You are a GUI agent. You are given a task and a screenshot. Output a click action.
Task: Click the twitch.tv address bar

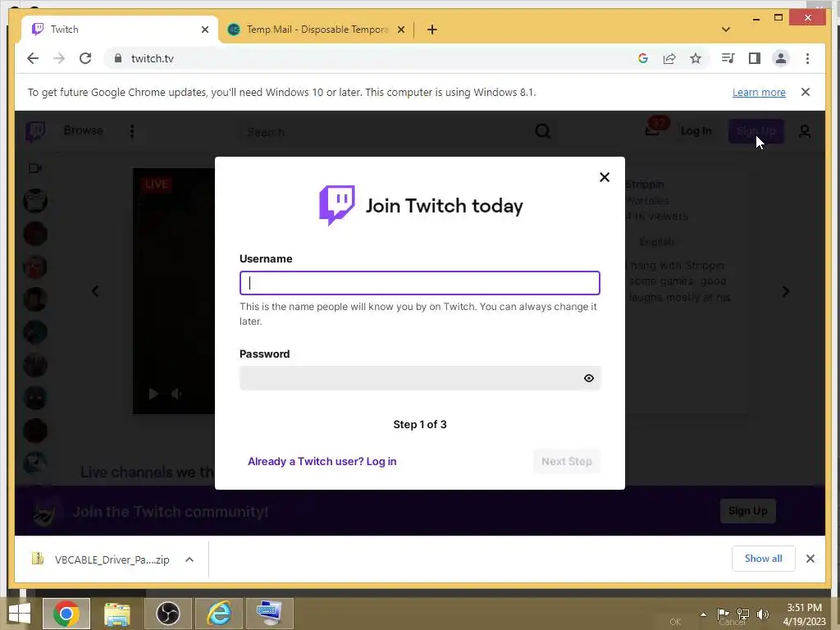tap(370, 58)
